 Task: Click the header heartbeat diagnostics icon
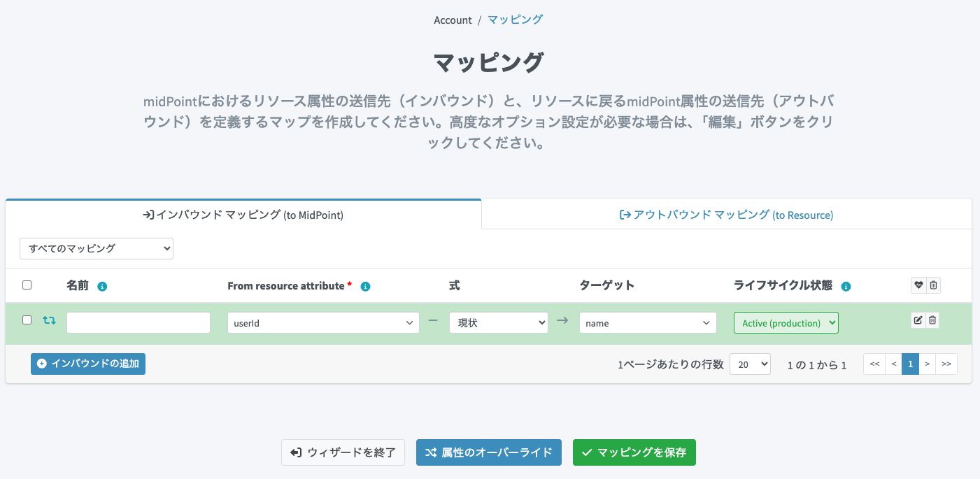click(x=918, y=285)
